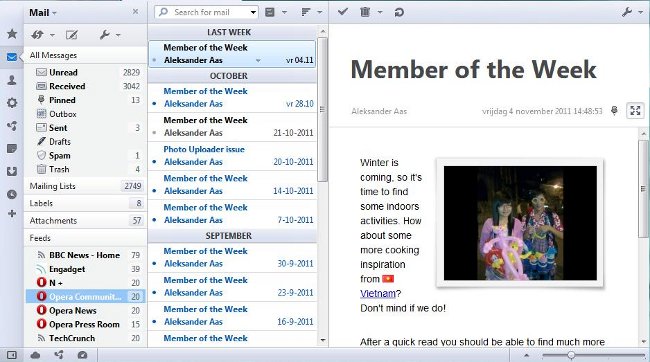Follow the Vietnam link in message
The height and width of the screenshot is (362, 650).
tap(378, 294)
